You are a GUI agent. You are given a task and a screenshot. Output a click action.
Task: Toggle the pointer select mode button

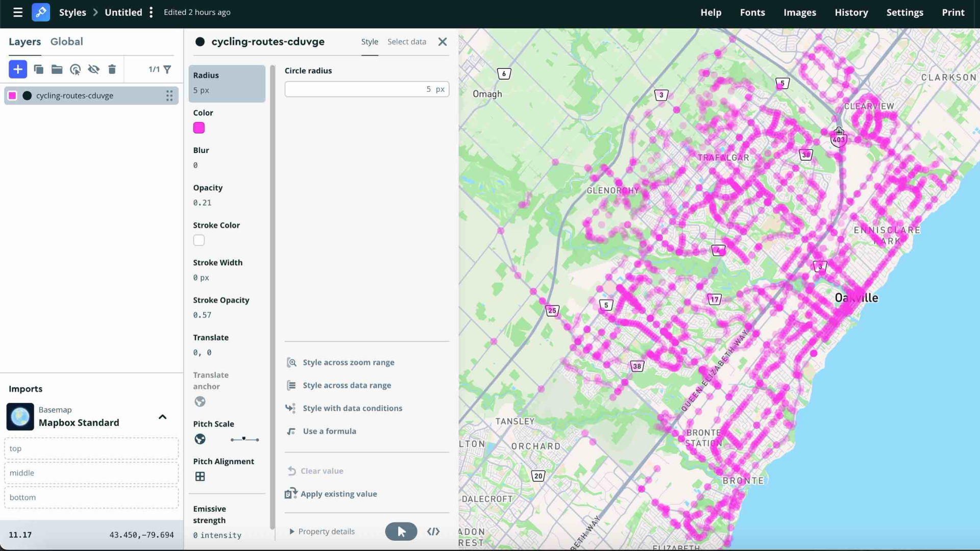click(x=401, y=532)
